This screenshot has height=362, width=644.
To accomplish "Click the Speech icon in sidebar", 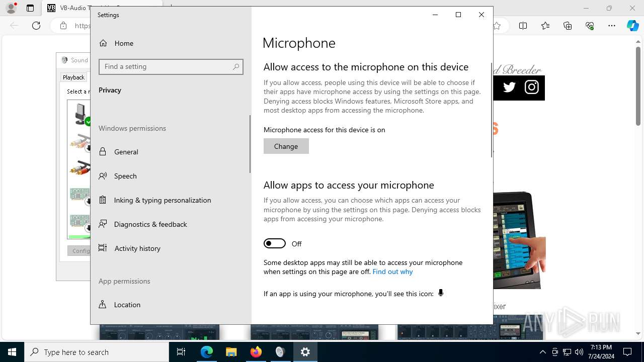I will (103, 175).
